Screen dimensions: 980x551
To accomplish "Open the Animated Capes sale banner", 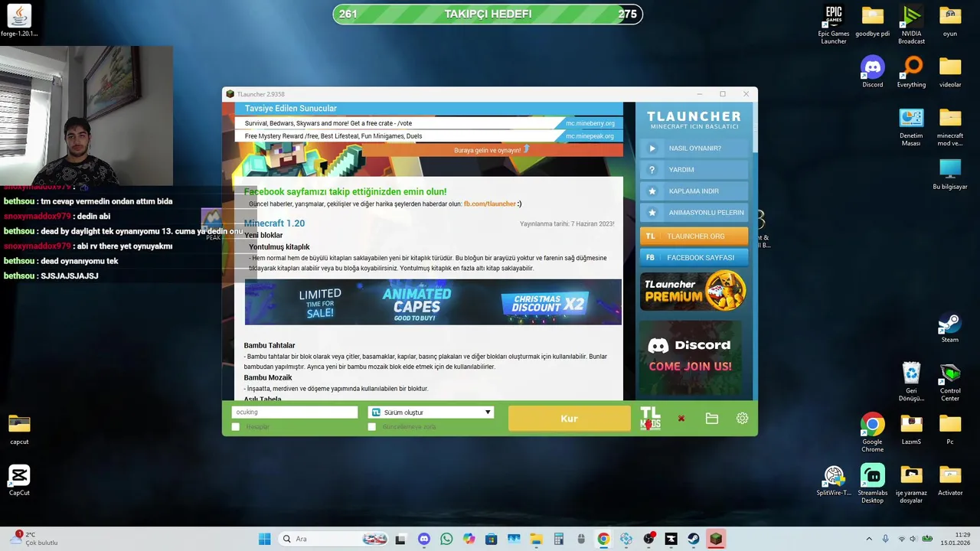I will click(433, 302).
